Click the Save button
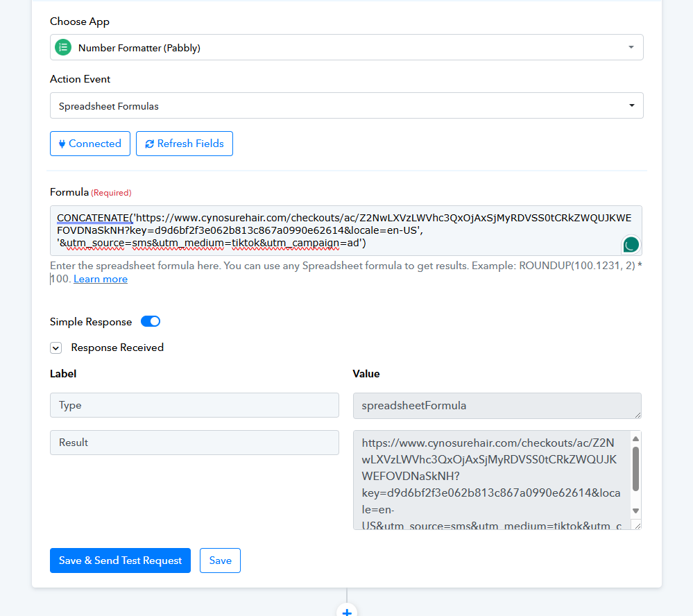This screenshot has height=616, width=693. click(x=220, y=561)
